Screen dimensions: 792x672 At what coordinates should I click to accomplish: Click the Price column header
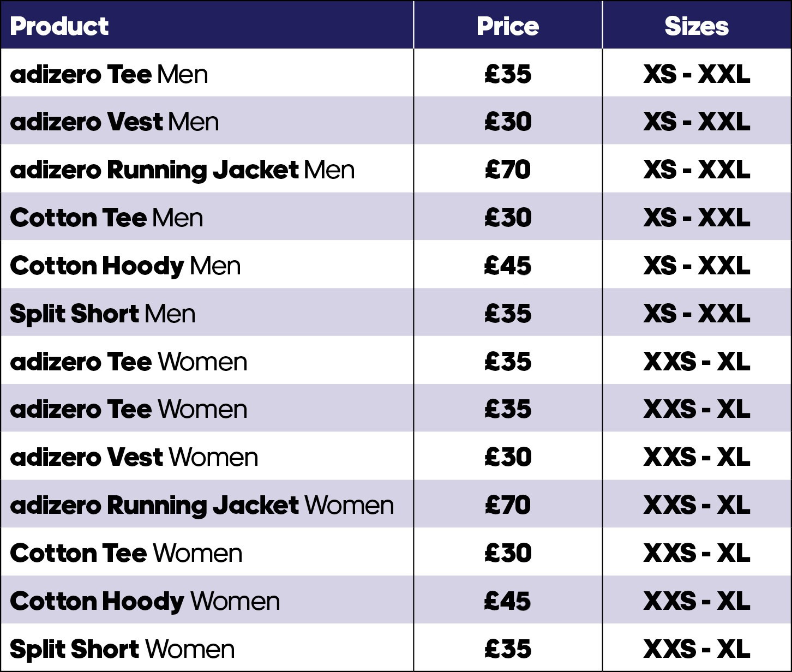(x=507, y=26)
